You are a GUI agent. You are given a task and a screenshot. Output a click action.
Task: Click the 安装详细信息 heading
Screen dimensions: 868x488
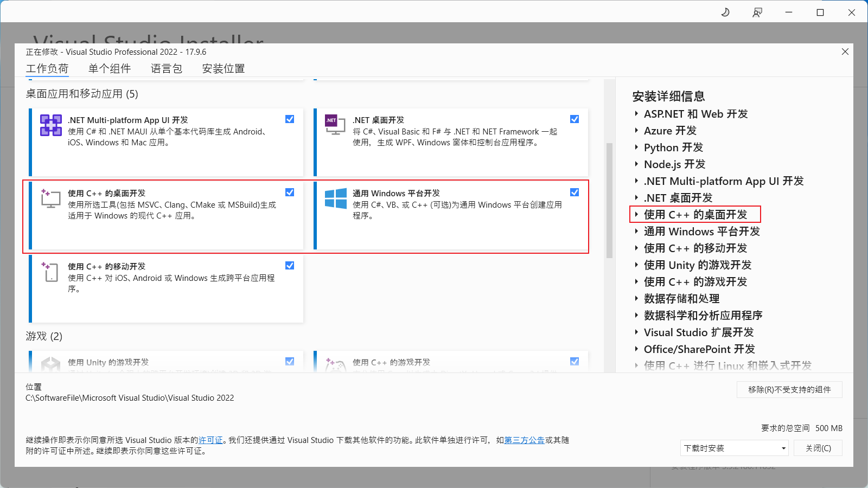tap(668, 97)
